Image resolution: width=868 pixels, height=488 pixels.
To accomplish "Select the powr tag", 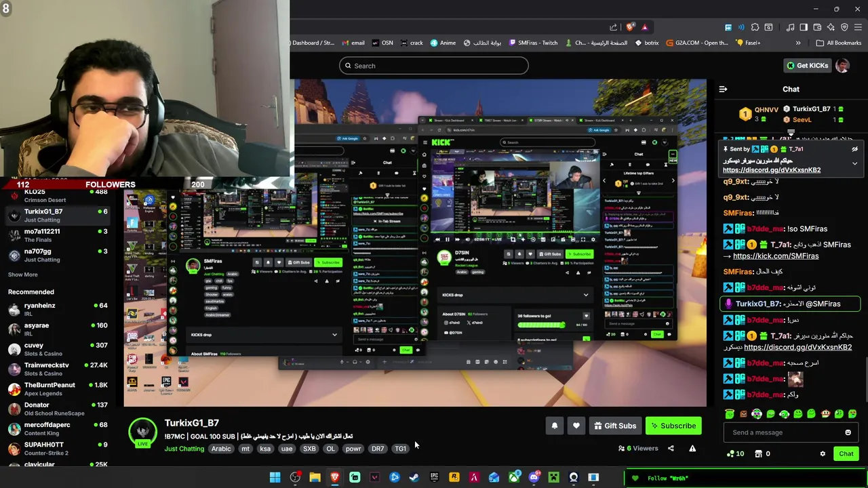I will tap(353, 449).
